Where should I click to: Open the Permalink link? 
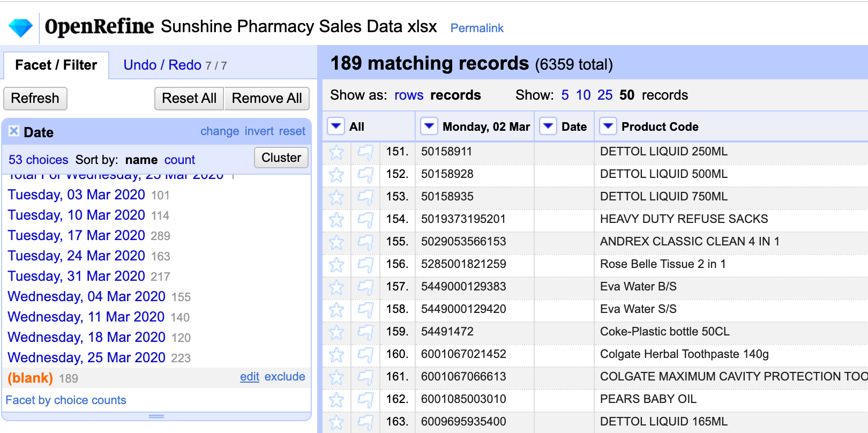click(477, 28)
